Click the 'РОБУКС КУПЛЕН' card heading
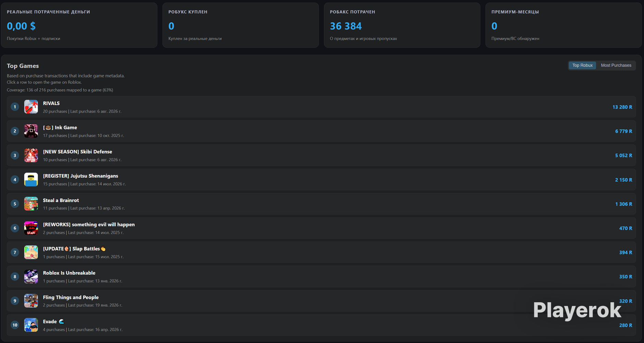The height and width of the screenshot is (343, 644). pos(188,12)
